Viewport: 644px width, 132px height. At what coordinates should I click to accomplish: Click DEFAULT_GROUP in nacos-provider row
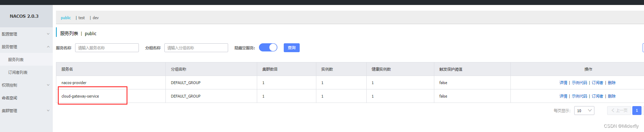(186, 83)
